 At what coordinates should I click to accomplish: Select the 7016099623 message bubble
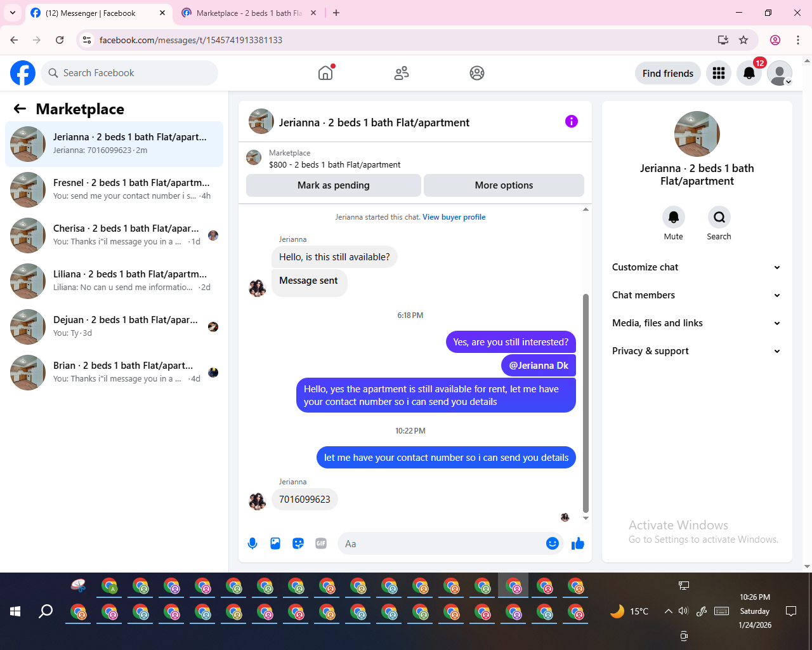click(304, 500)
